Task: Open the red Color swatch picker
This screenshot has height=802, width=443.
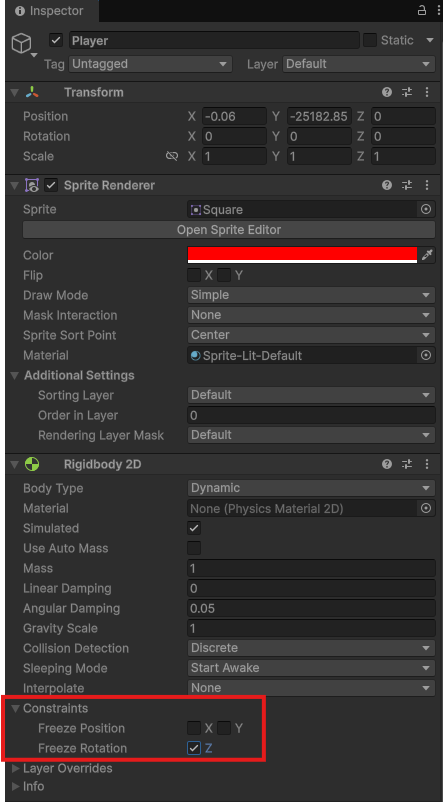Action: point(302,255)
